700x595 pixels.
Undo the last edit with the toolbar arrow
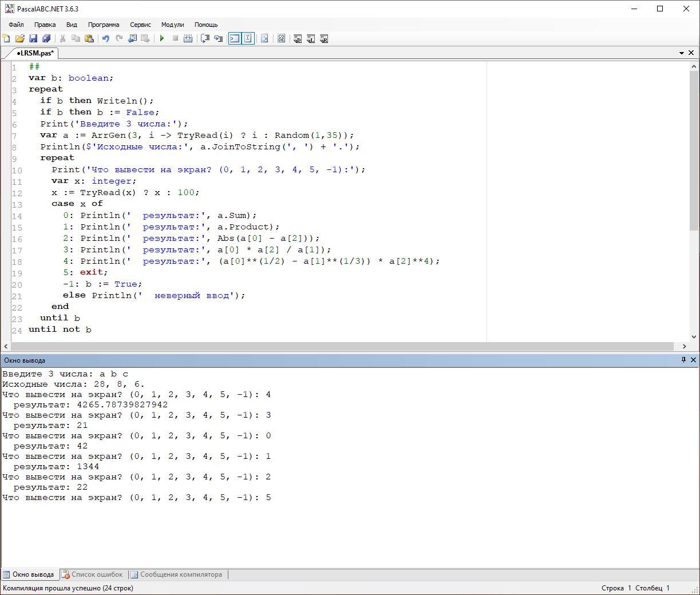(x=105, y=38)
